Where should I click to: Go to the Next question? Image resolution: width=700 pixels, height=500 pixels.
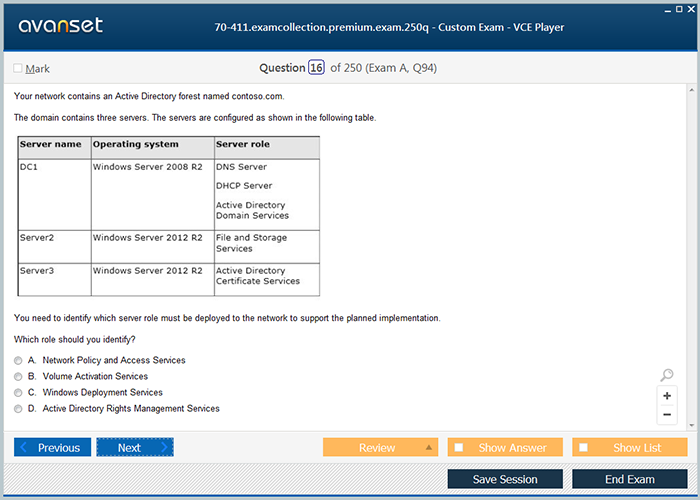[135, 447]
